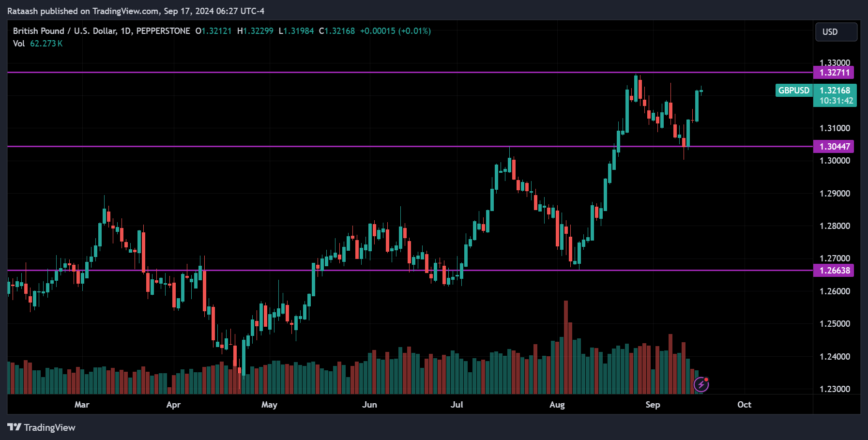The width and height of the screenshot is (868, 440).
Task: Select the 1.26638 purple price label
Action: tap(834, 270)
